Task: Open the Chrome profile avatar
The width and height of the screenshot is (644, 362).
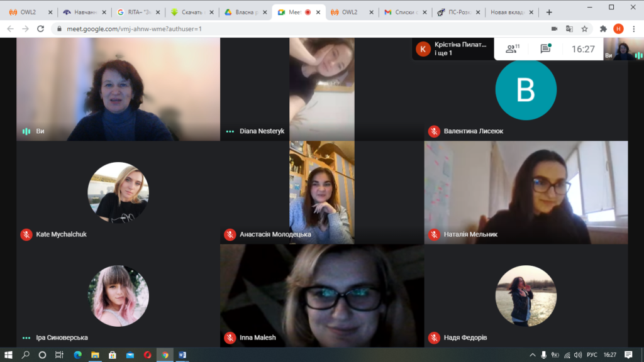Action: 619,29
